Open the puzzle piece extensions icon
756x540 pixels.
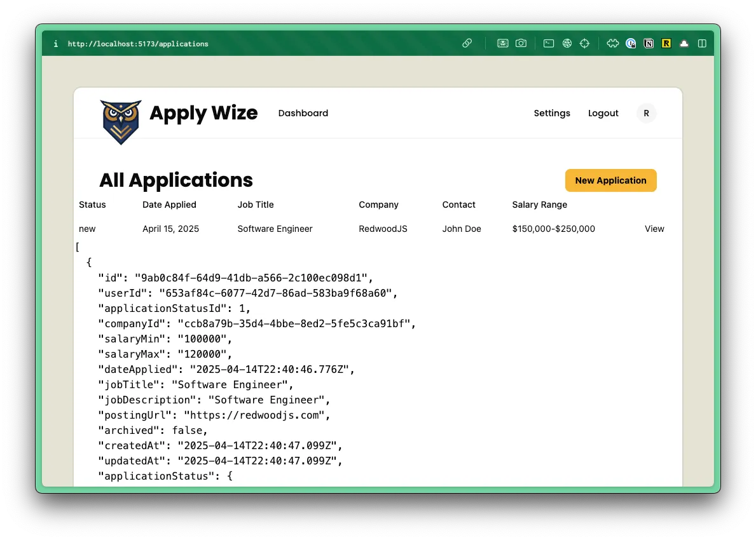point(613,43)
